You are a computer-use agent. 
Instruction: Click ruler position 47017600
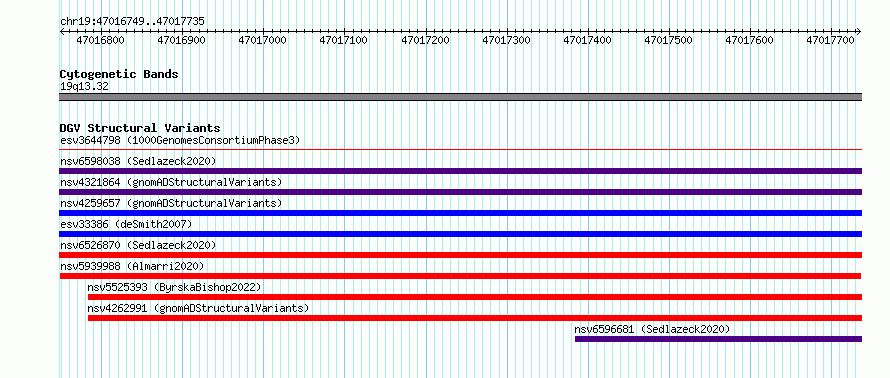[750, 40]
